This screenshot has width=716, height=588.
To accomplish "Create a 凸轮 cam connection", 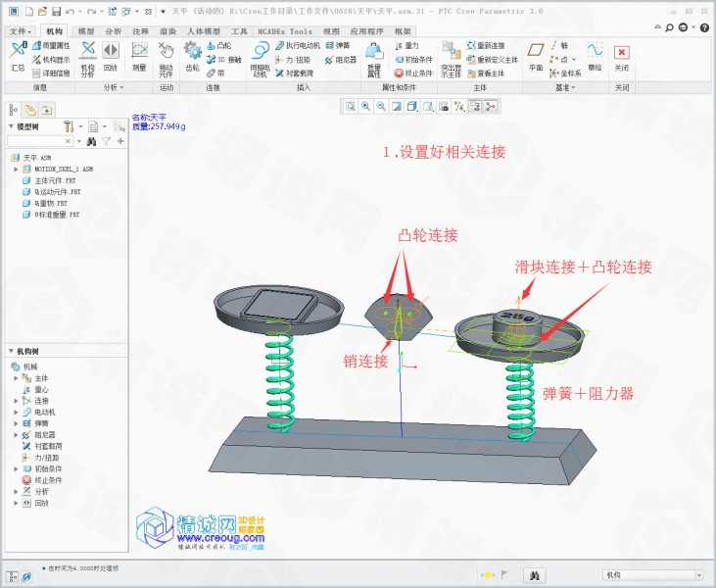I will tap(219, 45).
